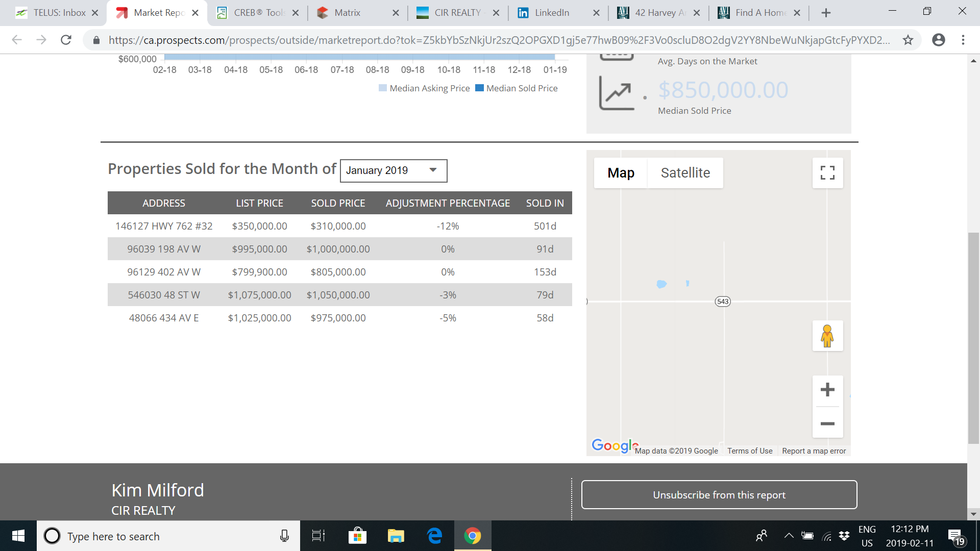
Task: Bookmark this page with star icon
Action: 908,40
